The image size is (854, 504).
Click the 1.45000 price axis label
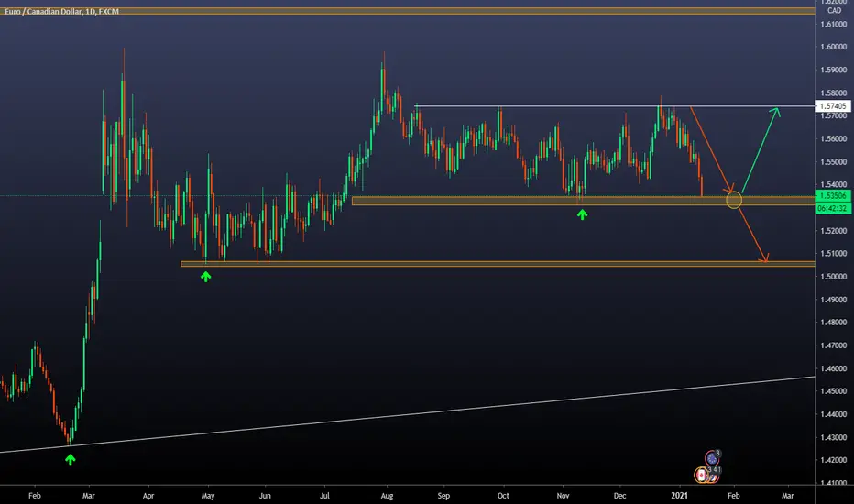click(833, 390)
